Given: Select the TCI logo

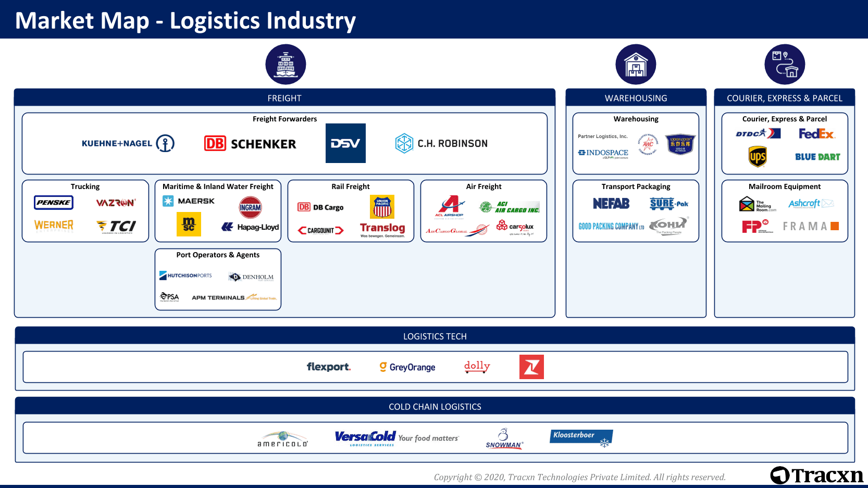Looking at the screenshot, I should pyautogui.click(x=116, y=227).
